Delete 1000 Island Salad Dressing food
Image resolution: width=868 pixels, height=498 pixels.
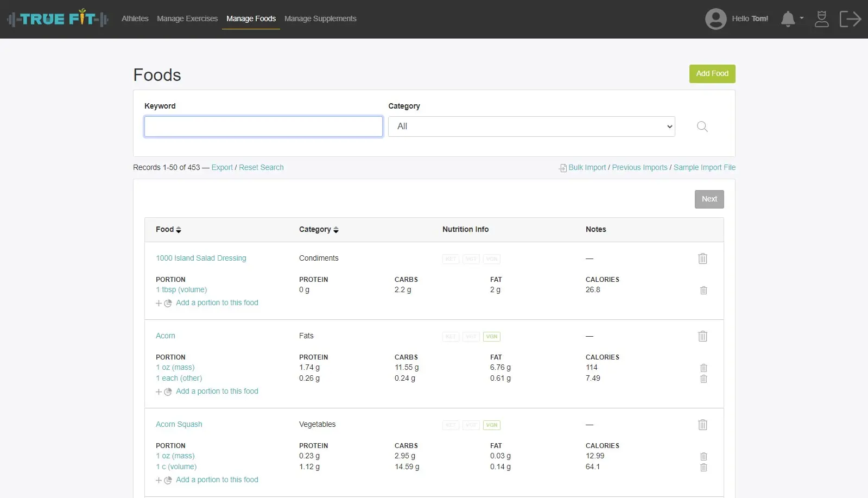(x=702, y=259)
